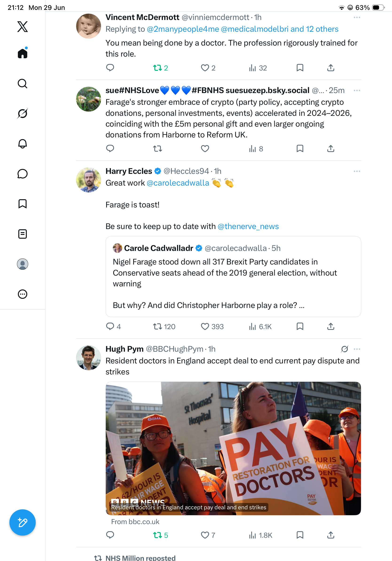392x561 pixels.
Task: Bookmark Vincent McDermott's reply
Action: click(x=300, y=68)
